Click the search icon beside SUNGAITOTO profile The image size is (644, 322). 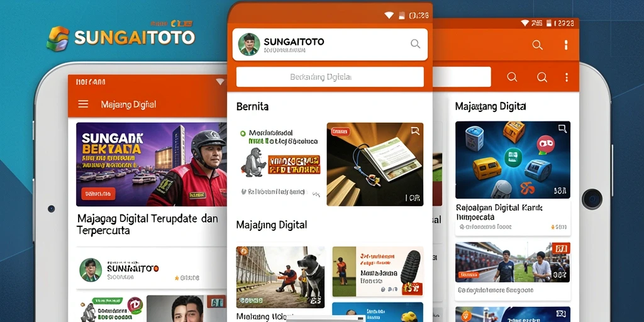coord(415,44)
